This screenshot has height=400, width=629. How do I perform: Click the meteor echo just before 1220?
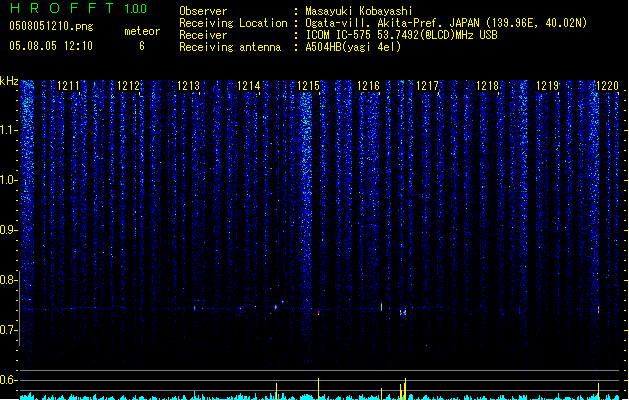point(599,309)
